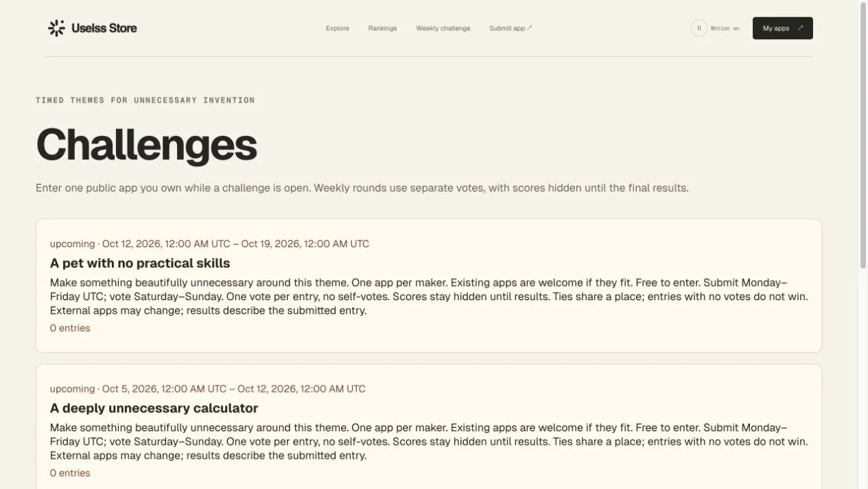Go to the Explore page
Viewport: 868px width, 489px height.
(338, 28)
